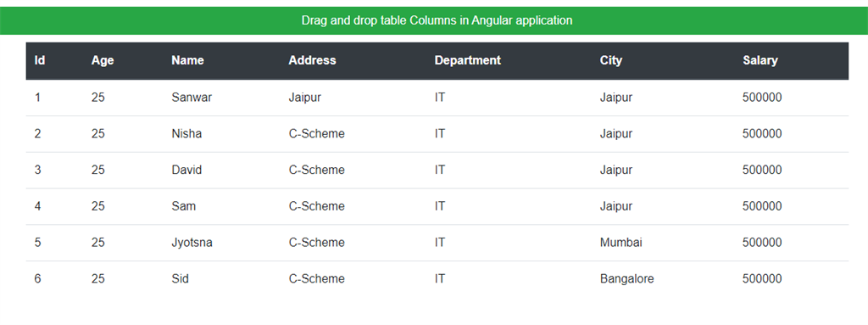Select the Jyotsna name cell
Screen dimensions: 868x325
(x=192, y=243)
